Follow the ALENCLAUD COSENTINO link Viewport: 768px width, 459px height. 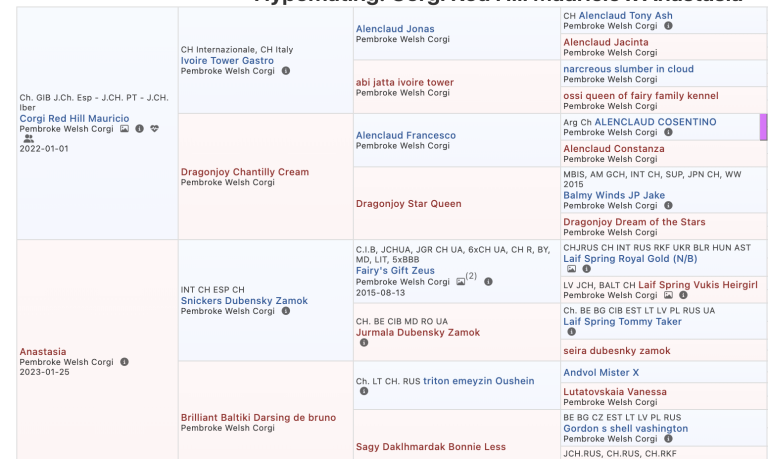[655, 122]
